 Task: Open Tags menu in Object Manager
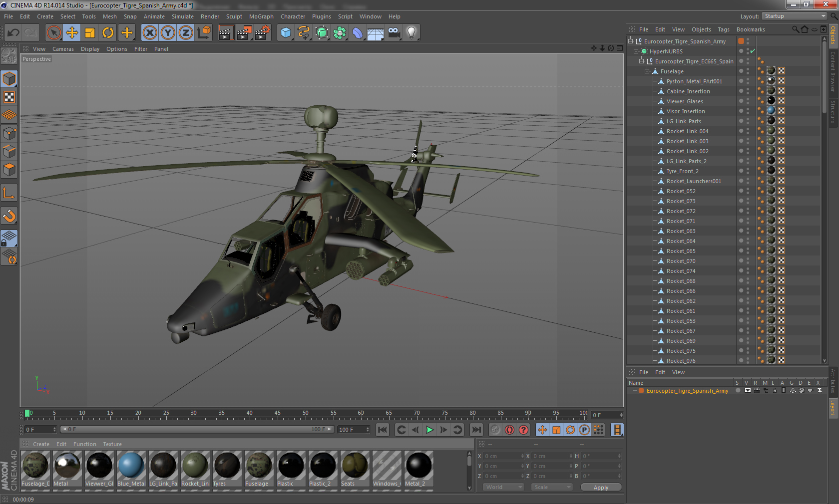[724, 29]
